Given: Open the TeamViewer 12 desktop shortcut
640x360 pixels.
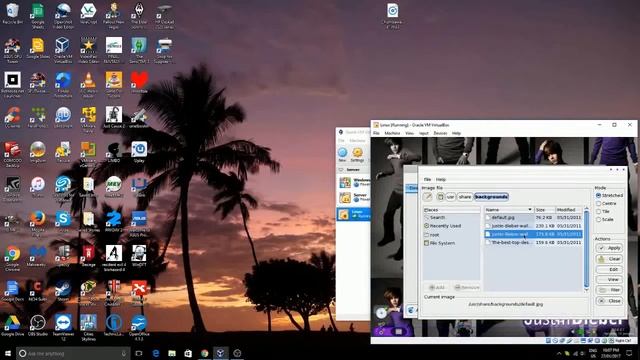Looking at the screenshot, I should click(x=63, y=327).
